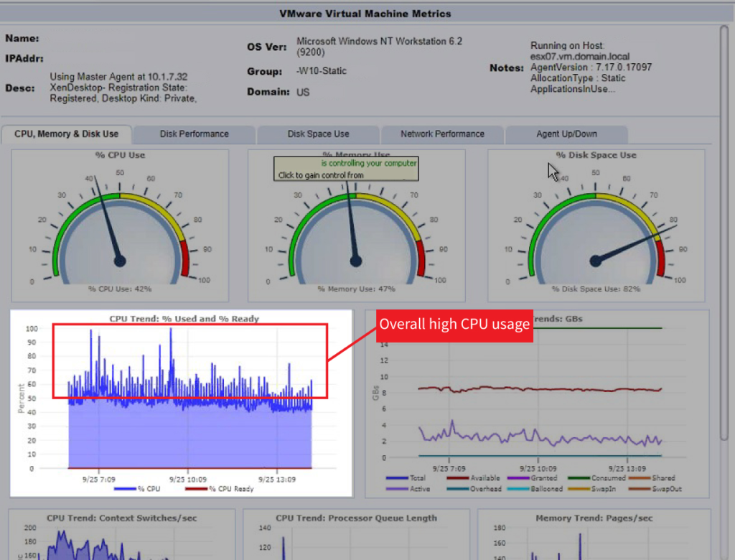Image resolution: width=735 pixels, height=560 pixels.
Task: Click the Context Switches/sec chart
Action: click(122, 534)
